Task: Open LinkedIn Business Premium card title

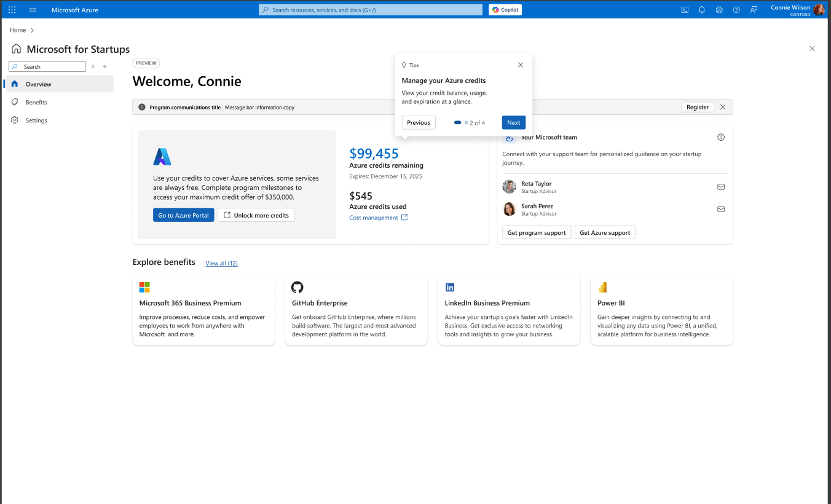Action: (487, 303)
